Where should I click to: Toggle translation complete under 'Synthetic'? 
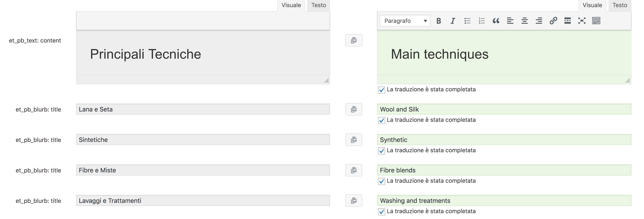coord(382,151)
